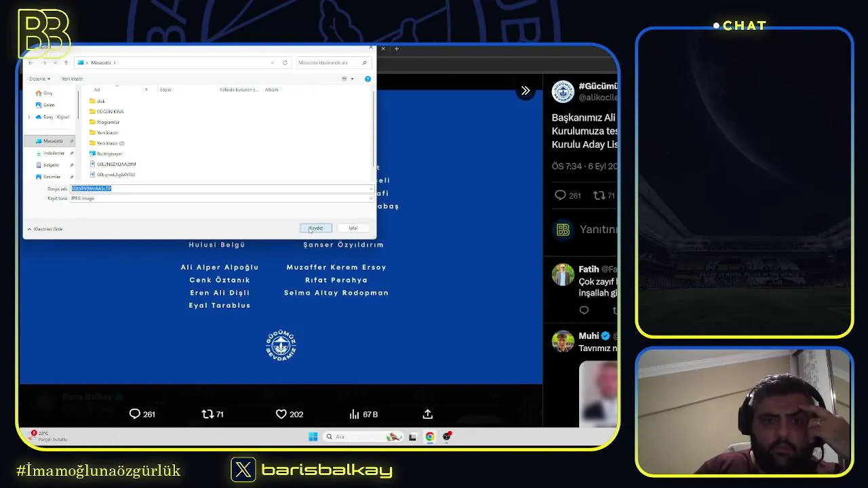868x488 pixels.
Task: Open the Düzenle menu
Action: coord(39,79)
